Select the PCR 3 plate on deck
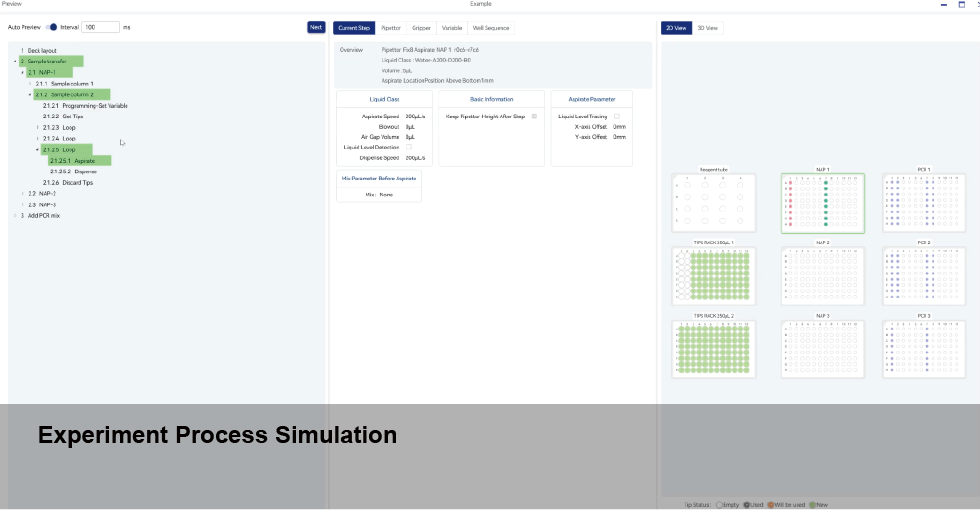980x511 pixels. [x=924, y=349]
